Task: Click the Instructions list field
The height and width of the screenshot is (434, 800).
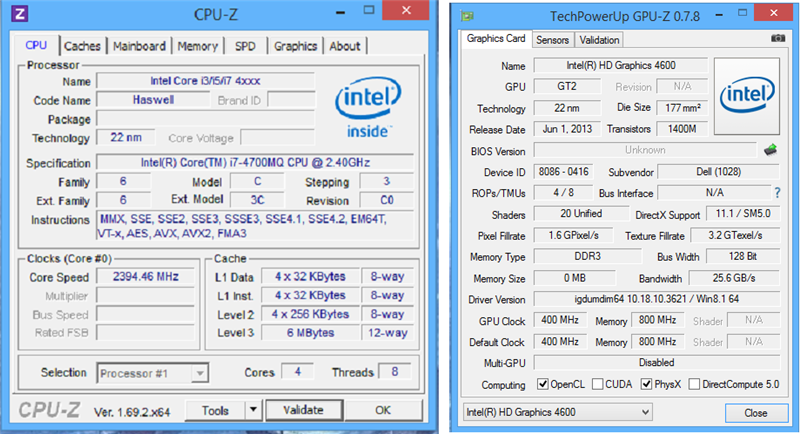Action: 255,226
